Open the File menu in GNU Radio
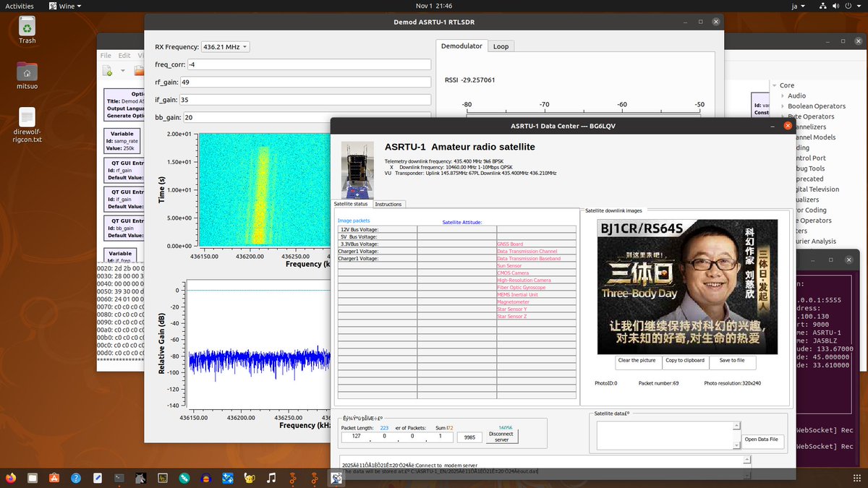Viewport: 868px width, 488px height. pos(106,55)
